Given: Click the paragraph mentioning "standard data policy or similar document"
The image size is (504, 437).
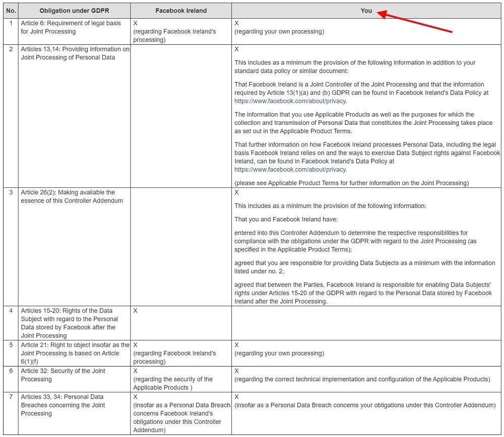Looking at the screenshot, I should (355, 67).
